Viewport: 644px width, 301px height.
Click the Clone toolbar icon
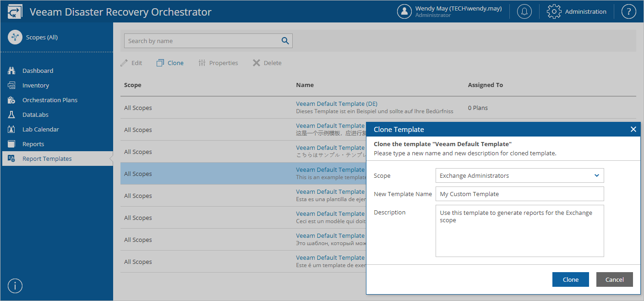[x=160, y=63]
